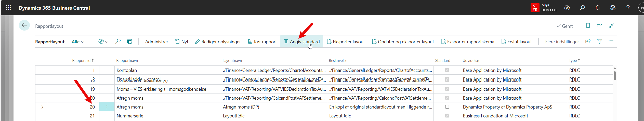Click the Miljø DEMO-EXE environment label
Image resolution: width=644 pixels, height=121 pixels.
[x=549, y=8]
